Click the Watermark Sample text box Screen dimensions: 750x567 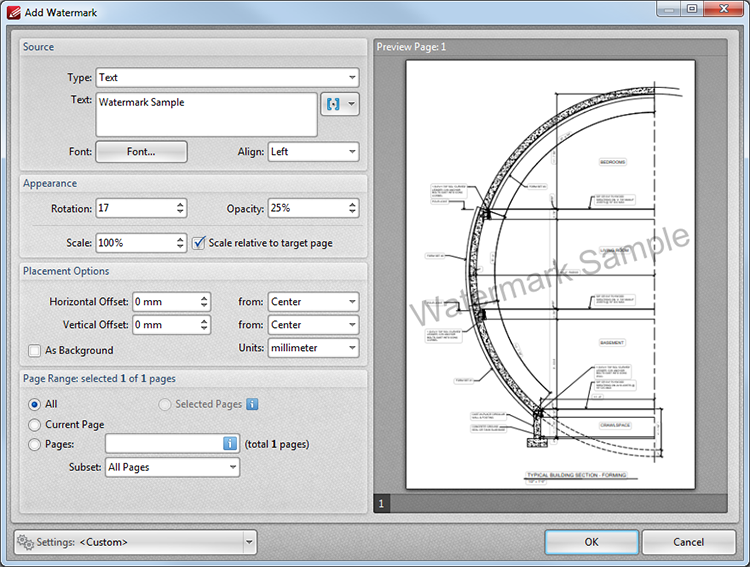tap(207, 115)
